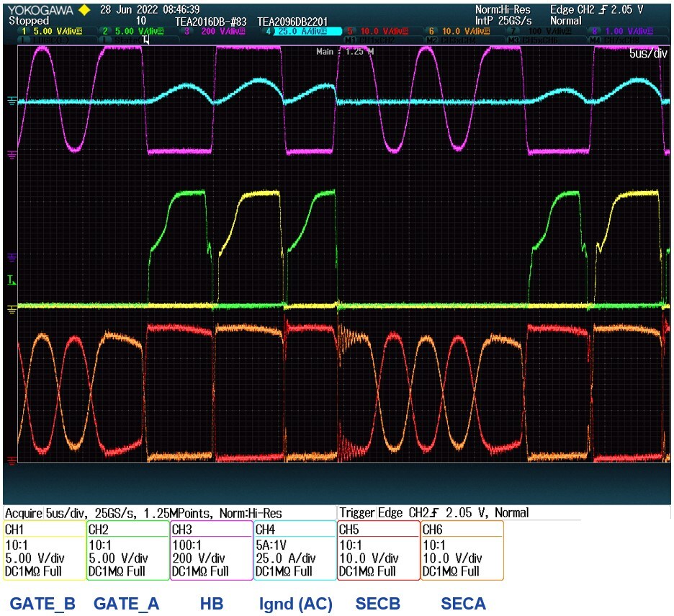Click the red CH5 ground level marker

click(x=11, y=459)
